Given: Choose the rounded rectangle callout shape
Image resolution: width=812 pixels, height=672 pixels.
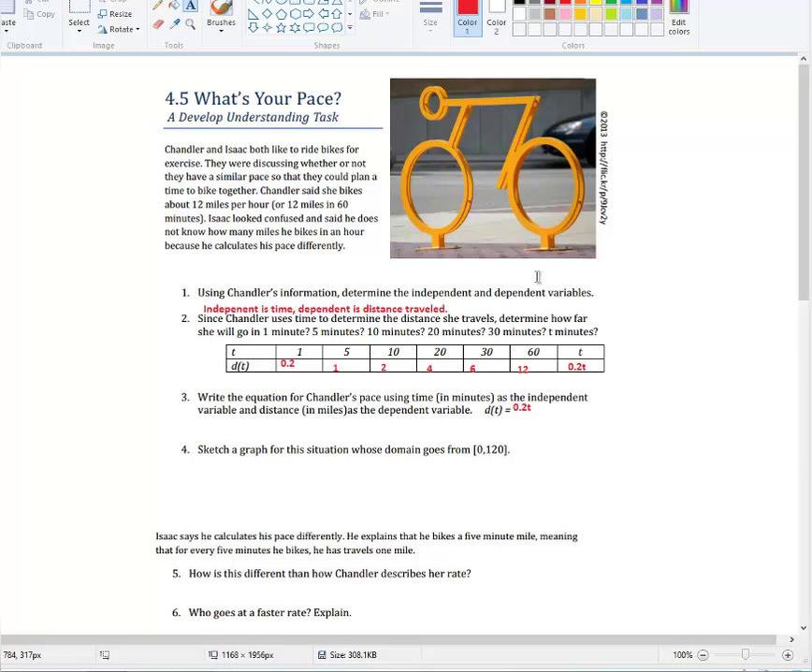Looking at the screenshot, I should (309, 27).
